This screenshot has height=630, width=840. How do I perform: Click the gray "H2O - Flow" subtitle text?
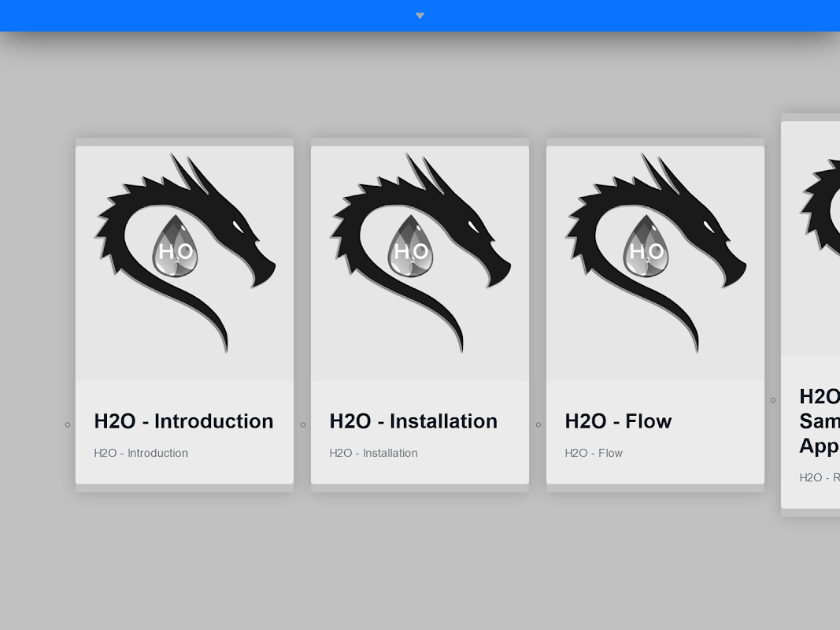coord(594,453)
